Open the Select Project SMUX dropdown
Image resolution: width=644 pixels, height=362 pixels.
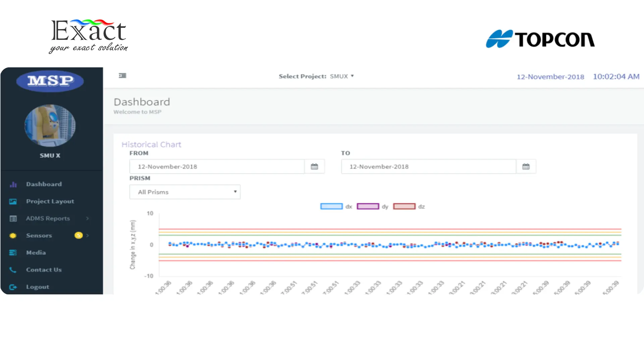point(342,76)
